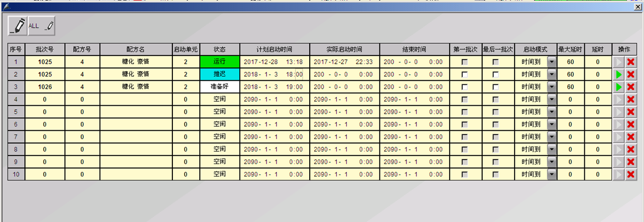644x222 pixels.
Task: Click 最大延时 value 60 in row 2
Action: [570, 74]
